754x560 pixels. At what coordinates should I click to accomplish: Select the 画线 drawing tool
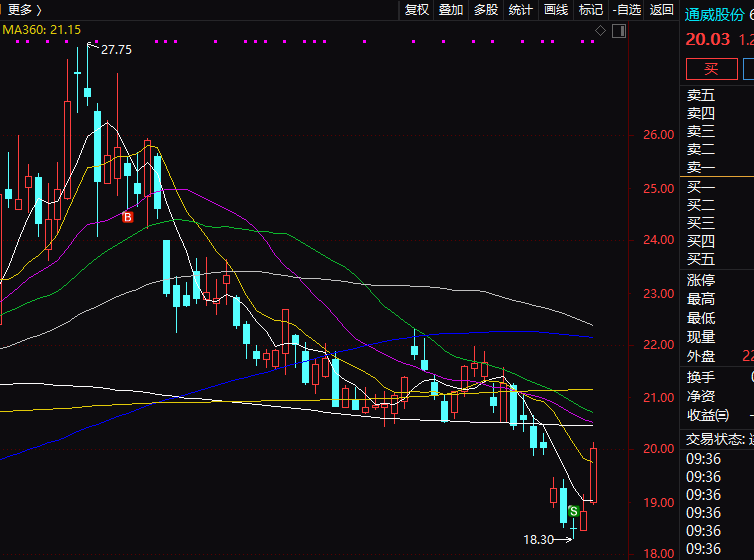click(555, 10)
